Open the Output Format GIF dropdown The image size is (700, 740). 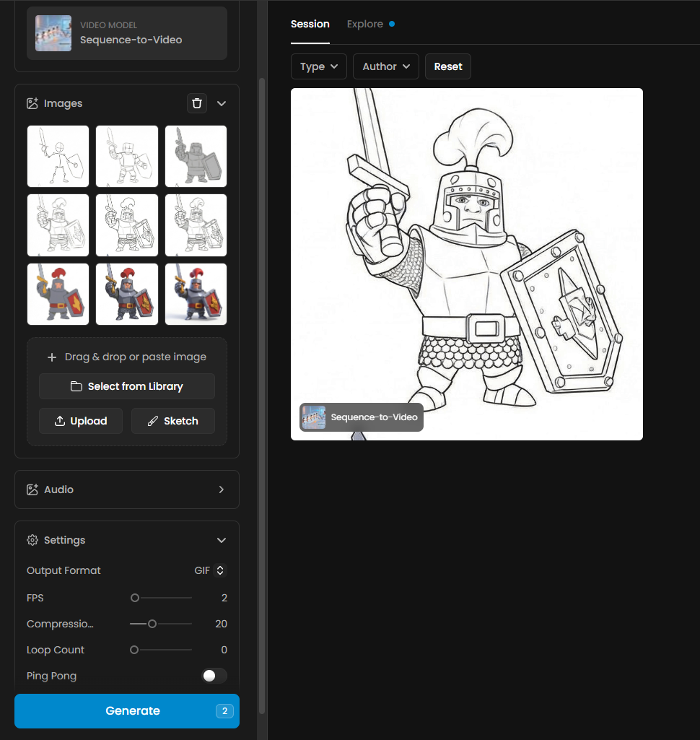coord(210,570)
